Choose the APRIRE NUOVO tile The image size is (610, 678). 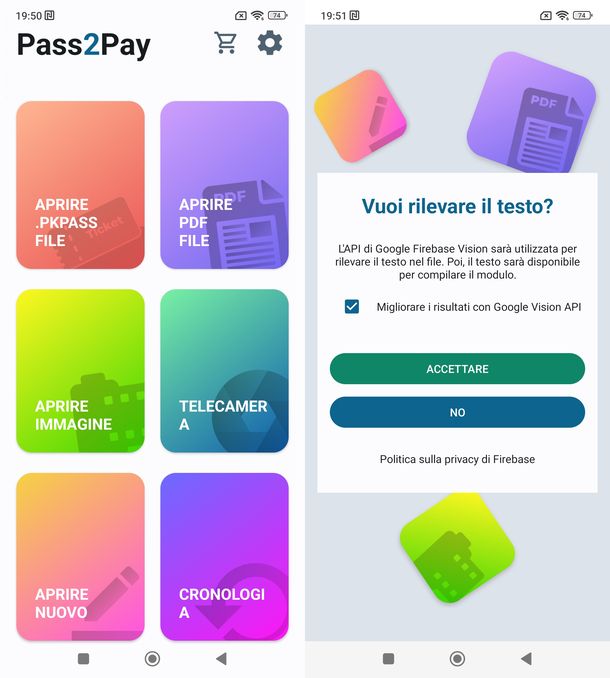(x=80, y=556)
